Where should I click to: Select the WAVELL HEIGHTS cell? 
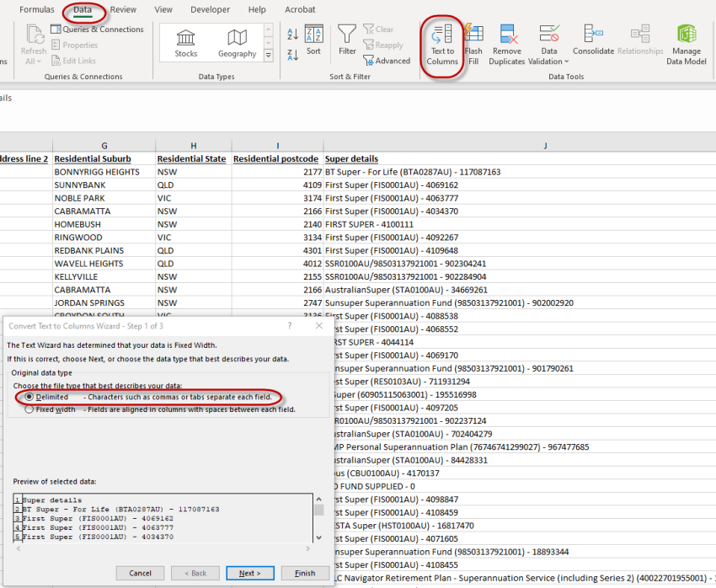(x=104, y=264)
